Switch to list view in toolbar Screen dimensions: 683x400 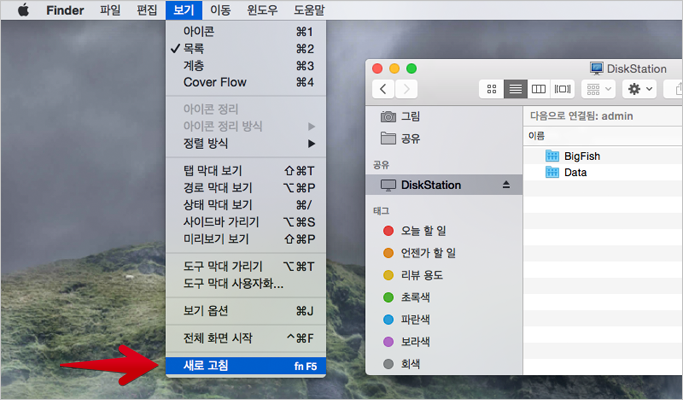[515, 89]
